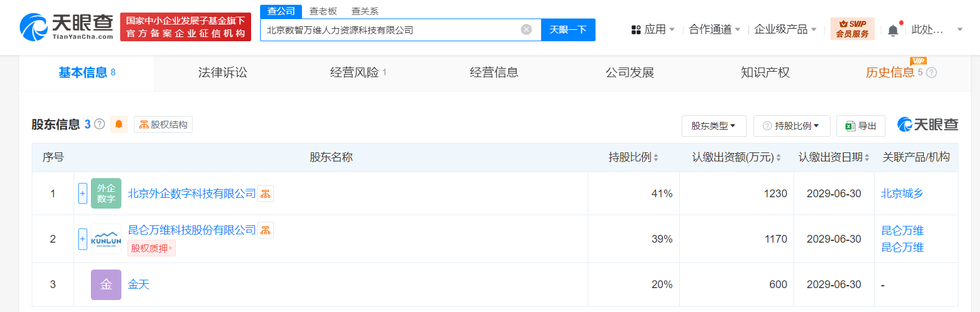The height and width of the screenshot is (312, 980).
Task: Toggle shareholder change alert bell
Action: click(x=119, y=124)
